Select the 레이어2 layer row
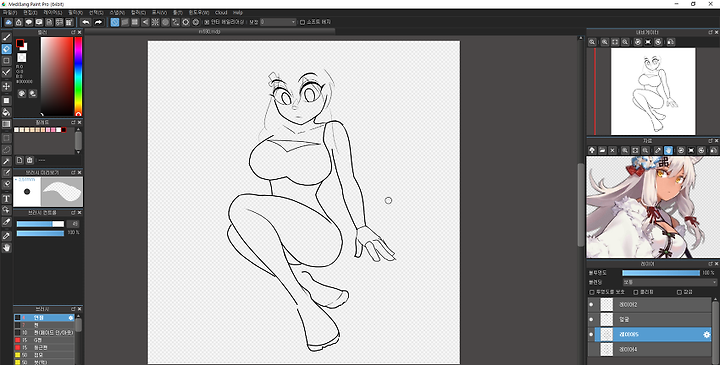 click(x=649, y=304)
